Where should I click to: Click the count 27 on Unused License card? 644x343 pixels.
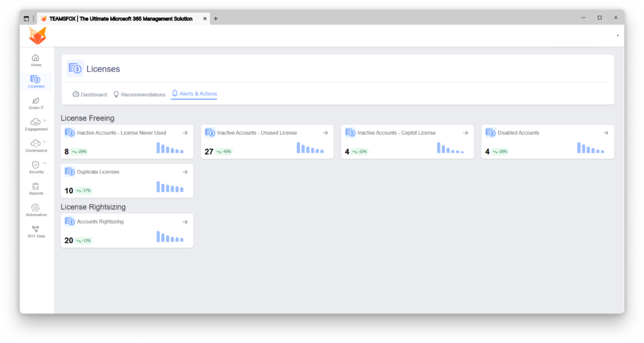tap(209, 152)
